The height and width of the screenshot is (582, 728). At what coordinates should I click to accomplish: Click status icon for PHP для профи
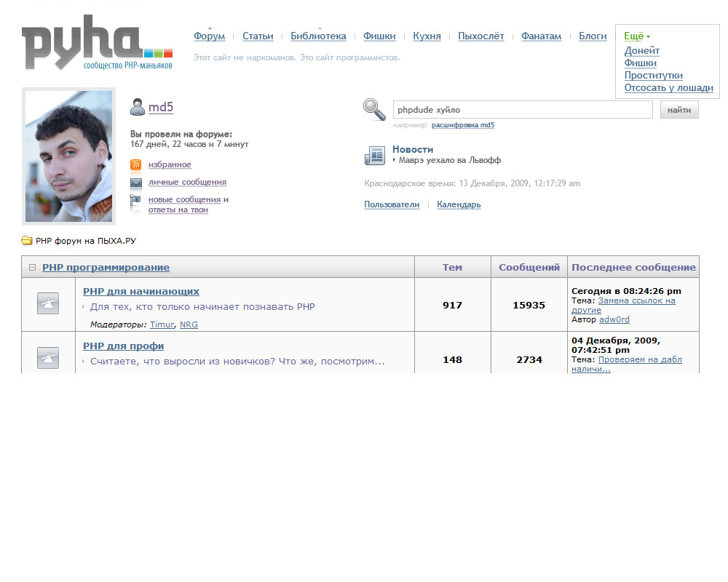(48, 357)
